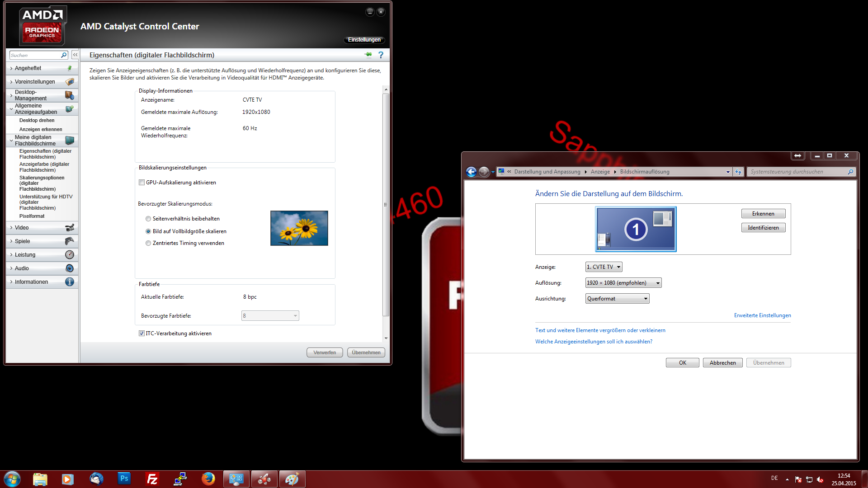This screenshot has height=488, width=868.
Task: Click the green pin page icon
Action: point(368,55)
